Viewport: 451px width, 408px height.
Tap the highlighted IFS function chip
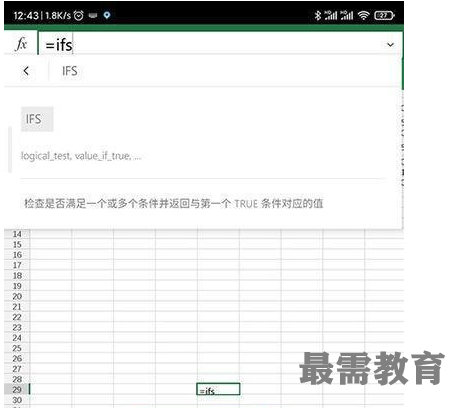click(x=37, y=119)
